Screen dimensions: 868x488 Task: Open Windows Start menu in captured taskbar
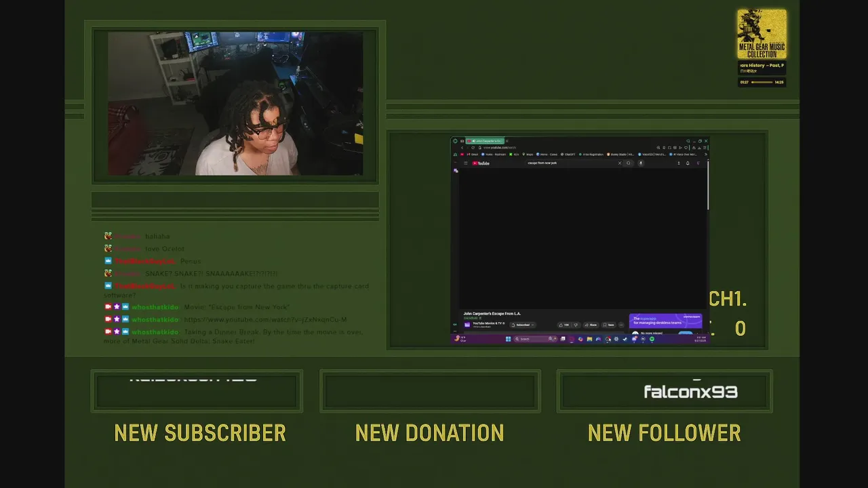(508, 339)
